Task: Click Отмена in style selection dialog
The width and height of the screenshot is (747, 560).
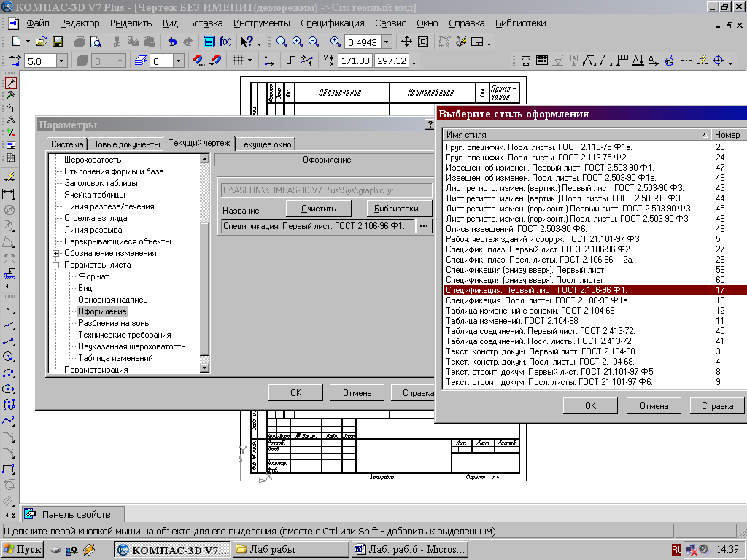Action: click(x=654, y=405)
